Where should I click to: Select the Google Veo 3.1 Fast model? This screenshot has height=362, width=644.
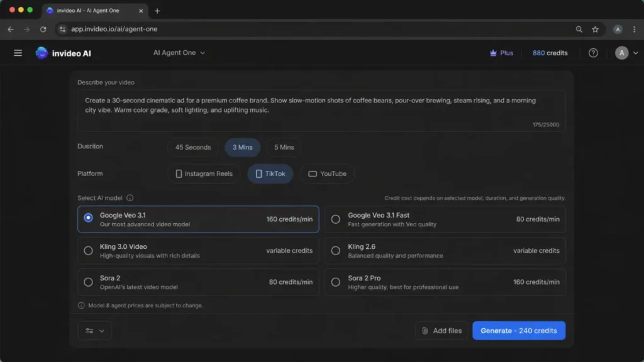click(445, 219)
